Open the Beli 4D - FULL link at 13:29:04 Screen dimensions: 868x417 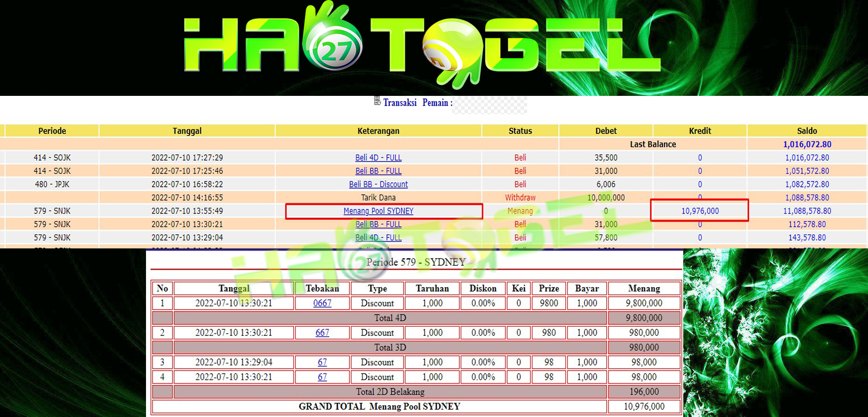point(378,238)
